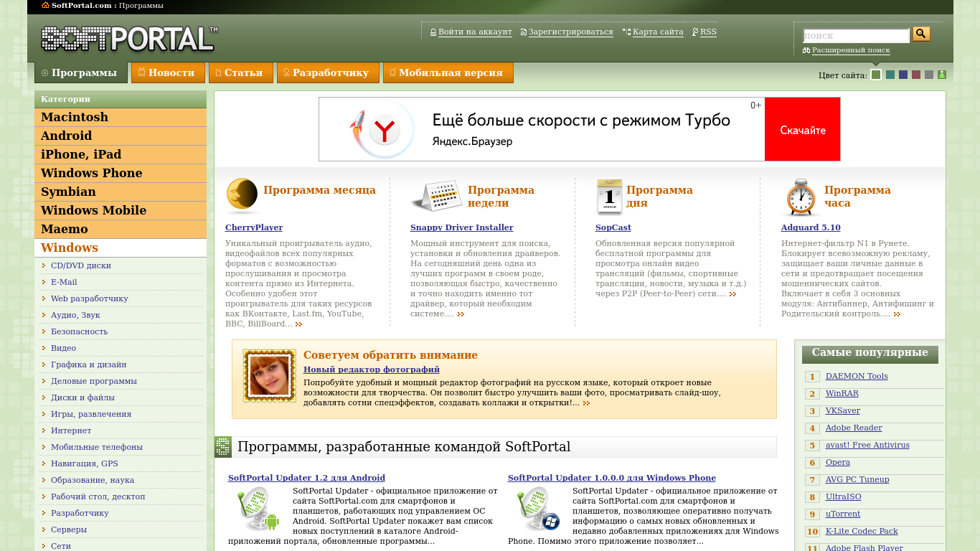Image resolution: width=980 pixels, height=551 pixels.
Task: Expand the Windows Mobile category
Action: coord(121,210)
